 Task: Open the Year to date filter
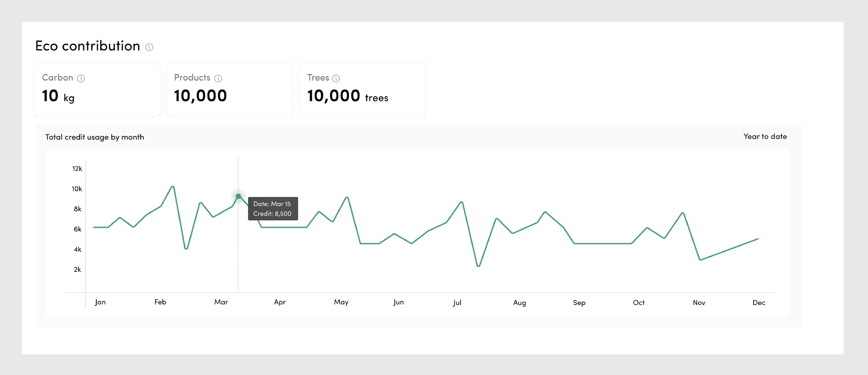[x=765, y=137]
